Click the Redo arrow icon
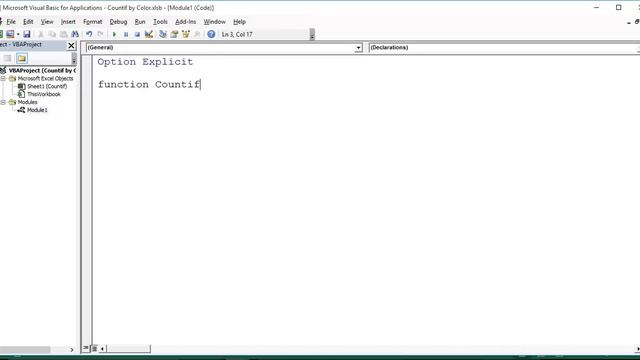 point(100,34)
